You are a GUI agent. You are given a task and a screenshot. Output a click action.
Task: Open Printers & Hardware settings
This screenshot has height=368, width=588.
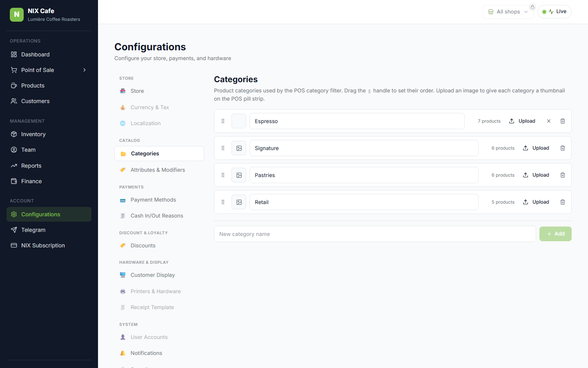click(159, 291)
